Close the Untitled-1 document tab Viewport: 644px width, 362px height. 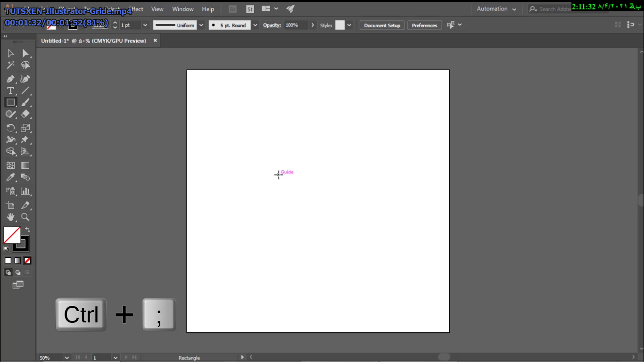click(x=155, y=41)
